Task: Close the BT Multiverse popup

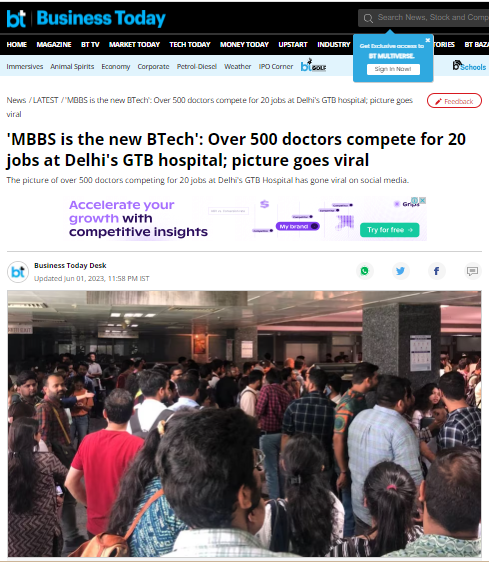Action: pos(427,40)
